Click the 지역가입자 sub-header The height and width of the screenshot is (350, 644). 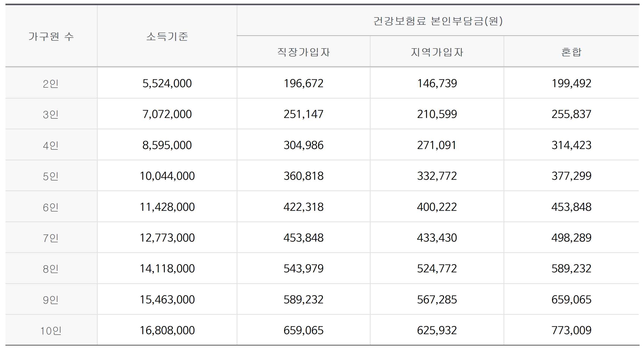tap(437, 52)
